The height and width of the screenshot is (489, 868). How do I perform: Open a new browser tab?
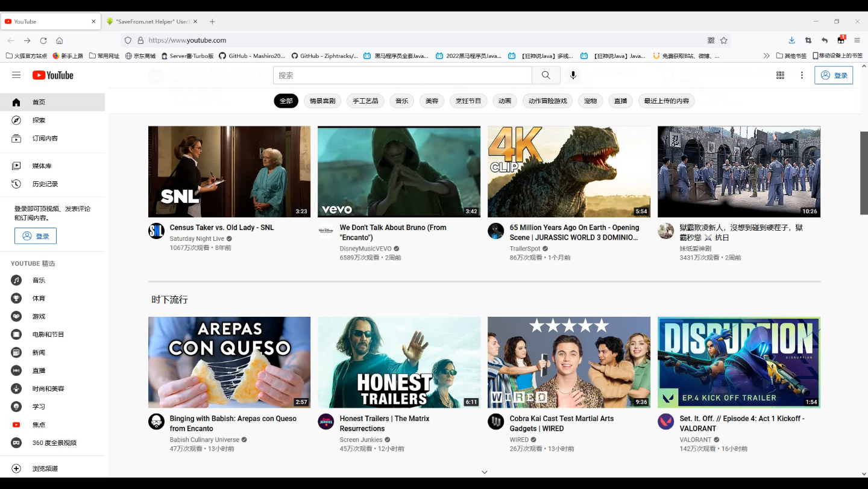click(x=212, y=21)
